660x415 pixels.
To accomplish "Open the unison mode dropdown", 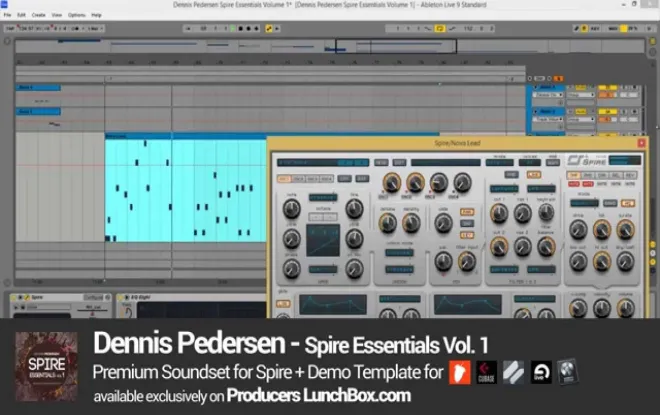I will (399, 253).
